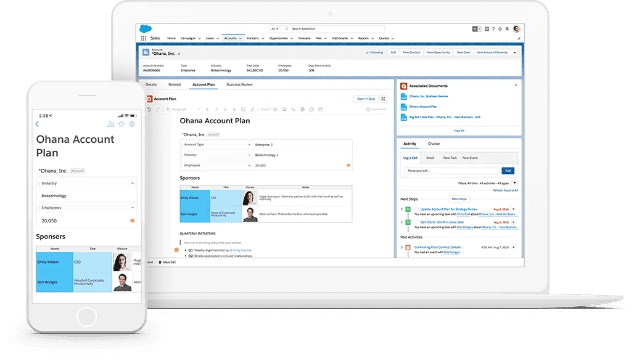
Task: Open the Setup gear icon in Salesforce header
Action: coord(500,29)
